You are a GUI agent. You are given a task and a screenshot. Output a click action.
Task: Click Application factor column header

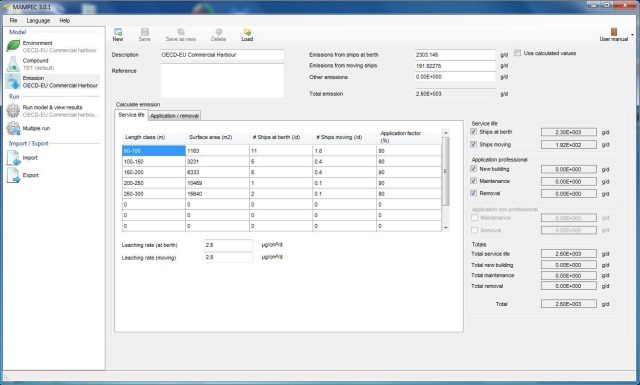pos(409,137)
